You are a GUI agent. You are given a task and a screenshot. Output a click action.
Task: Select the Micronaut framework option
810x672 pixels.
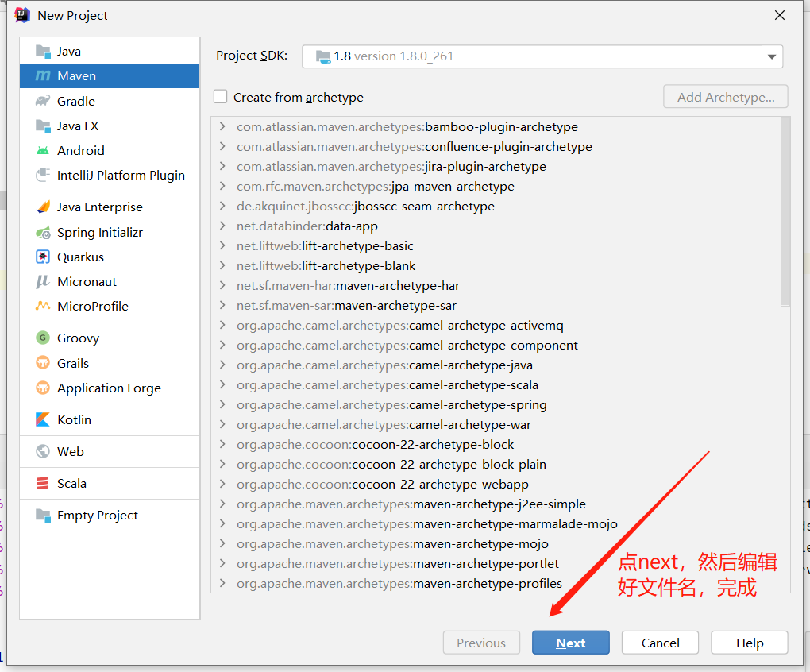click(86, 281)
